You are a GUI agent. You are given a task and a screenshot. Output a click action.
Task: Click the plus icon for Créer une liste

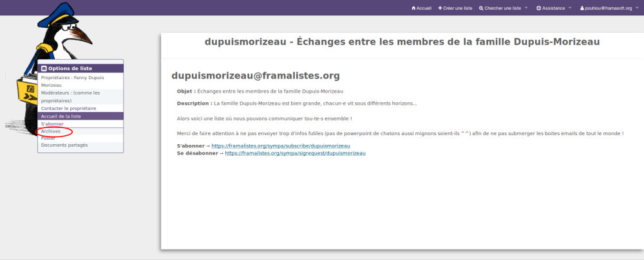(x=440, y=8)
